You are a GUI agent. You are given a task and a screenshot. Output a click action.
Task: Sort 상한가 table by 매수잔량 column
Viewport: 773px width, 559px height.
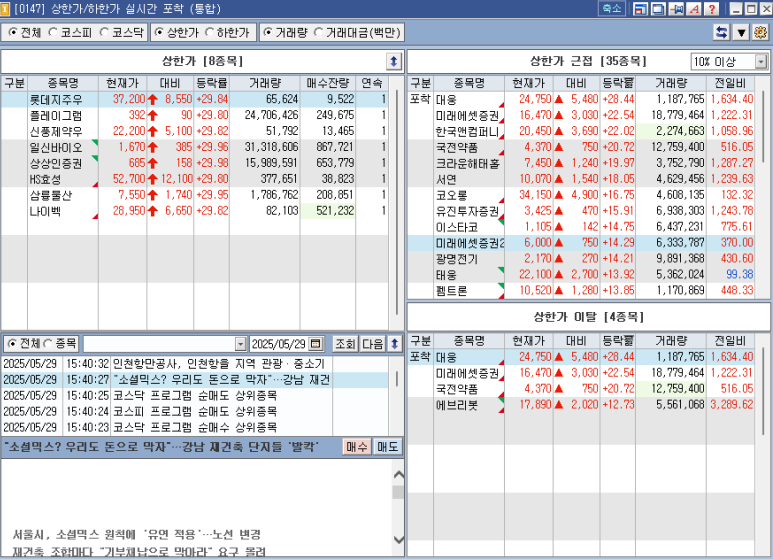tap(327, 83)
